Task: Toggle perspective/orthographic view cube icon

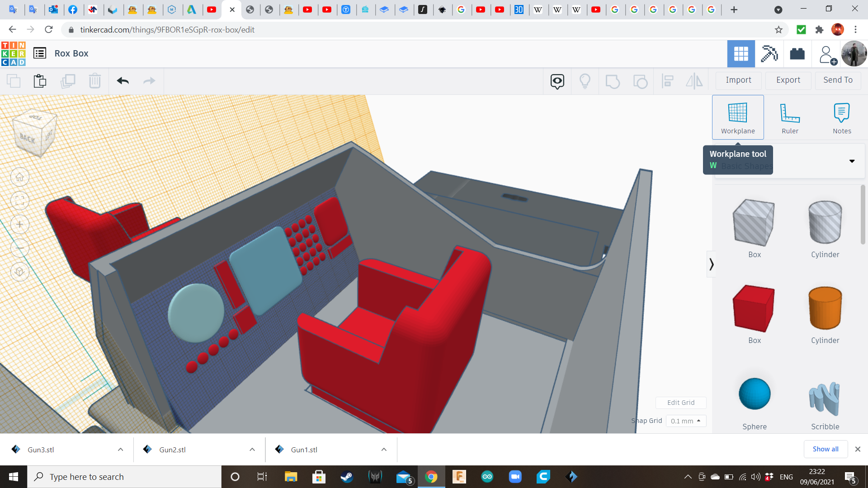Action: 20,272
